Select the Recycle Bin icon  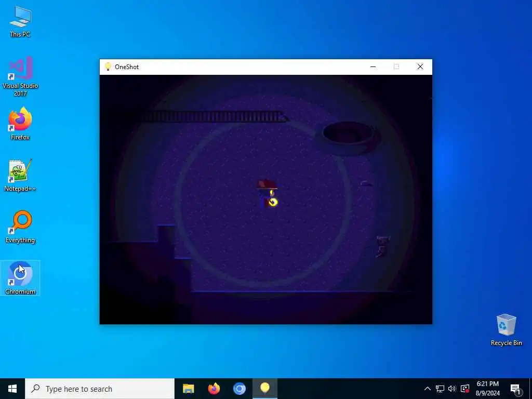tap(506, 330)
